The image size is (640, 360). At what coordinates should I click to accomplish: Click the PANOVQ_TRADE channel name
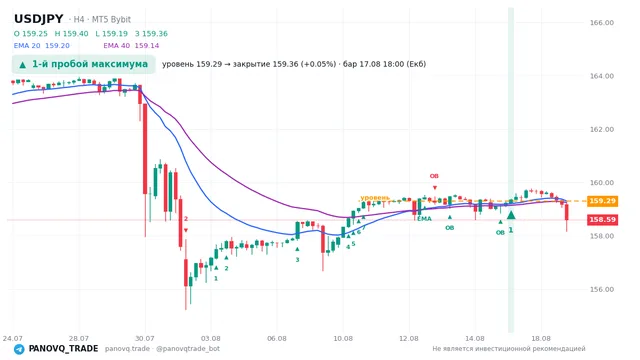(63, 349)
